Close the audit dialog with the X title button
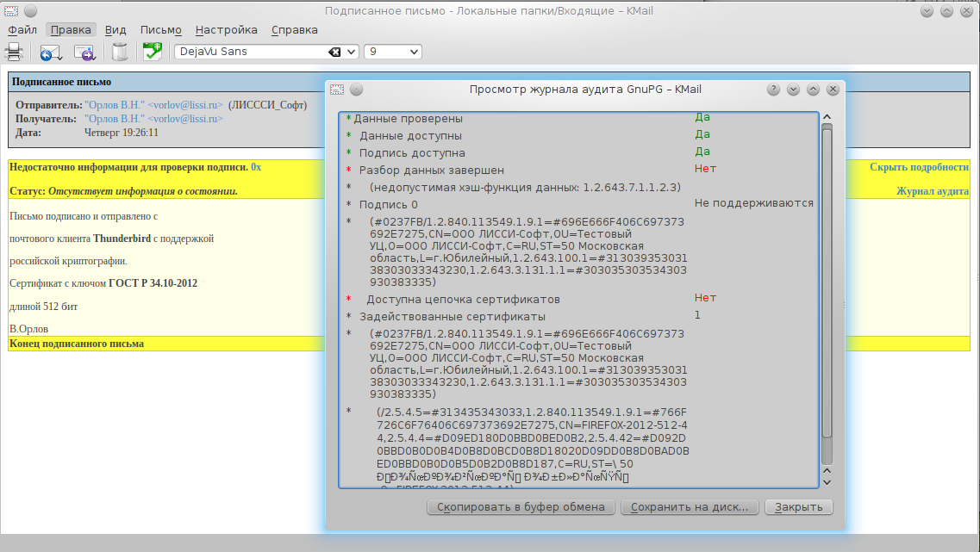Image resolution: width=980 pixels, height=552 pixels. pos(833,90)
